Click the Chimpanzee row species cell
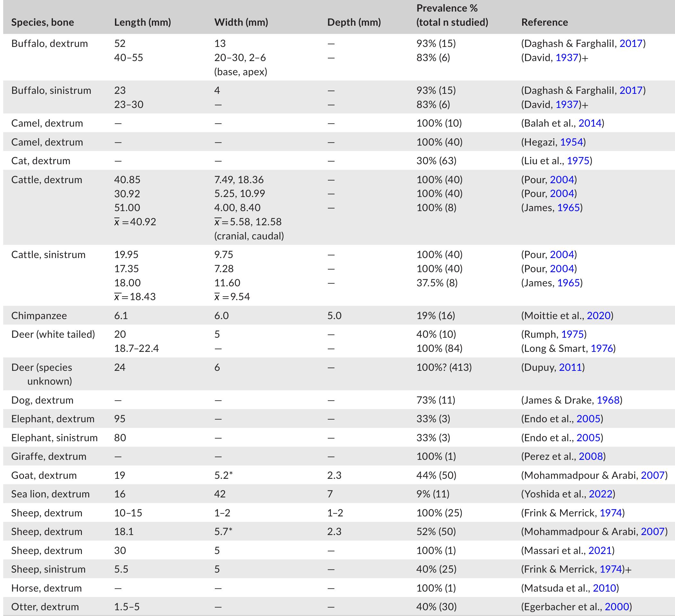The image size is (675, 616). click(x=39, y=316)
